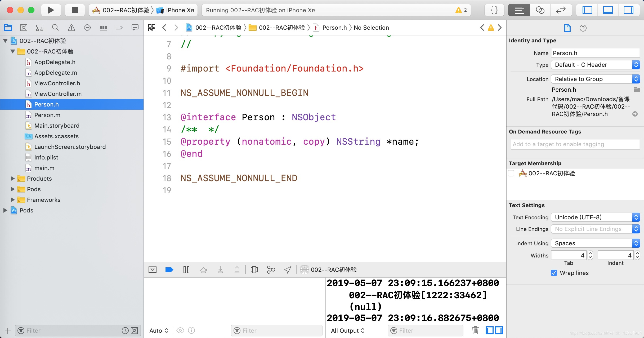Open Debug Memory Graph icon
This screenshot has width=644, height=338.
tap(271, 270)
